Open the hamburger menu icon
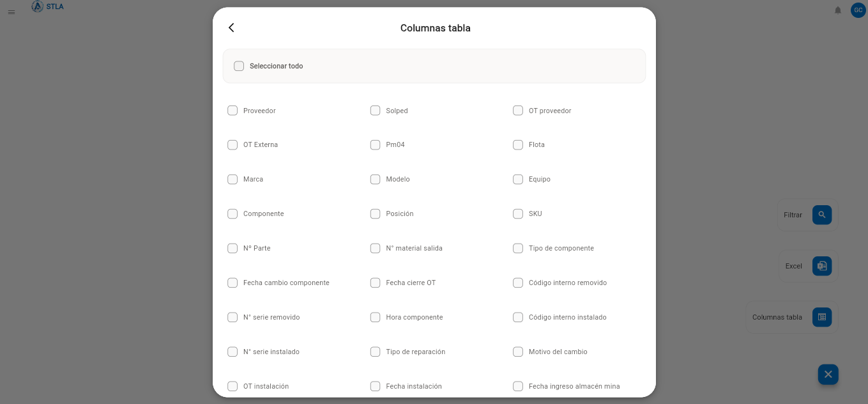 click(x=11, y=12)
